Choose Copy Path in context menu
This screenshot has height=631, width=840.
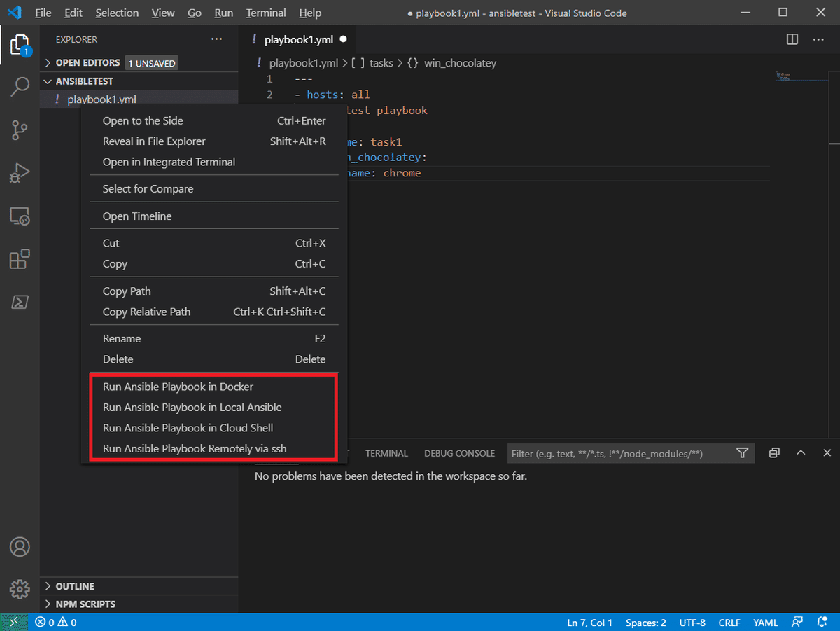214,291
